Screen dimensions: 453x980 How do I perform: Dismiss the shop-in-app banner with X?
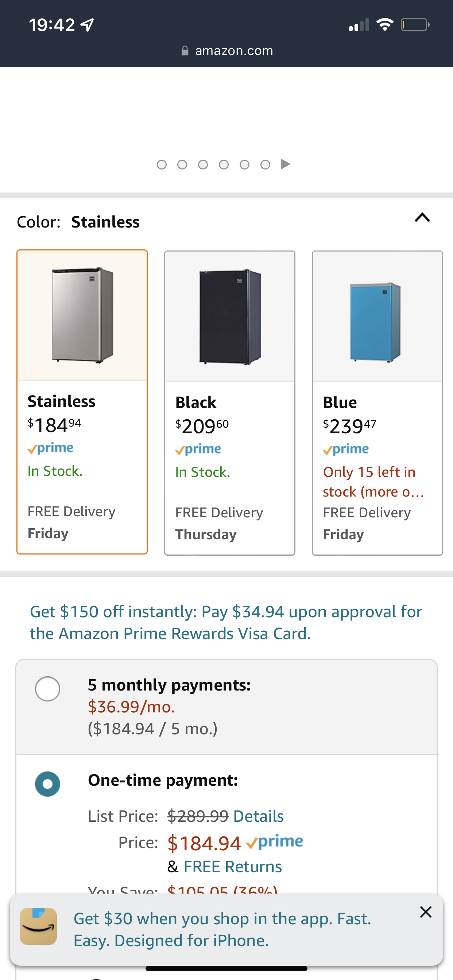[425, 912]
